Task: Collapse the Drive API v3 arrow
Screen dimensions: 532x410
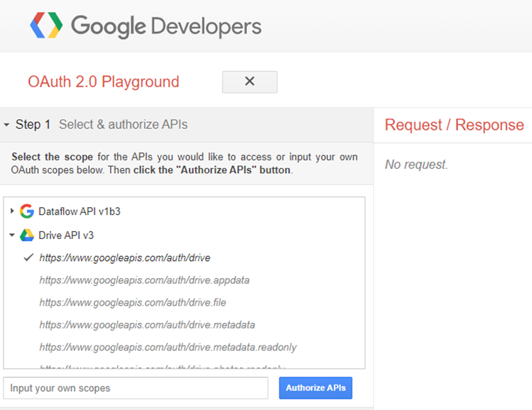Action: point(12,235)
